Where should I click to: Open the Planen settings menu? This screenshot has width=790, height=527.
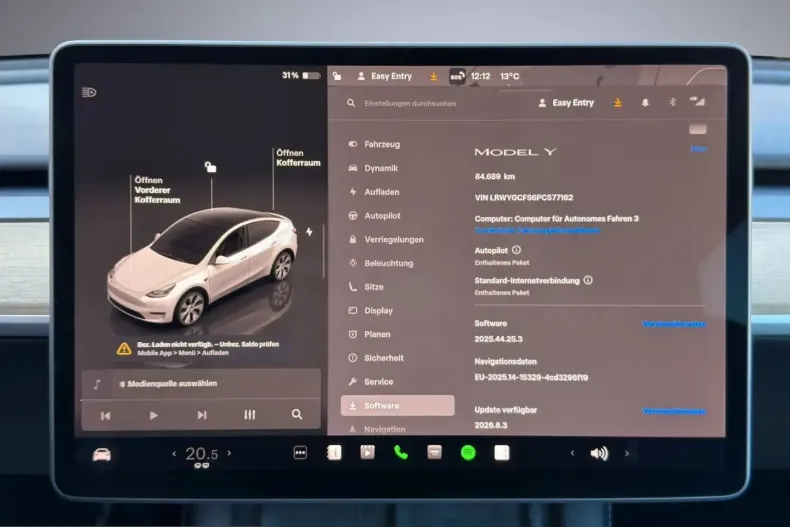369,334
